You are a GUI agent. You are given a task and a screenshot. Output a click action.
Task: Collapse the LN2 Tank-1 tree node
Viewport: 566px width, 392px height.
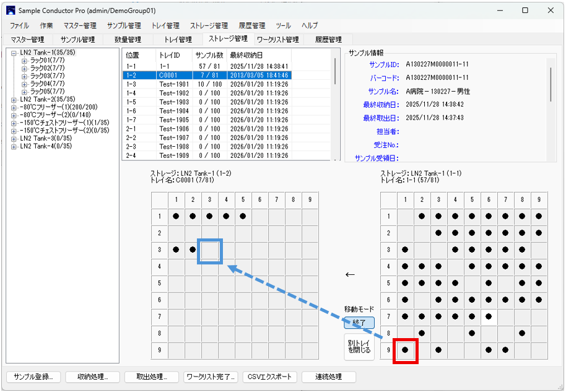tap(14, 53)
